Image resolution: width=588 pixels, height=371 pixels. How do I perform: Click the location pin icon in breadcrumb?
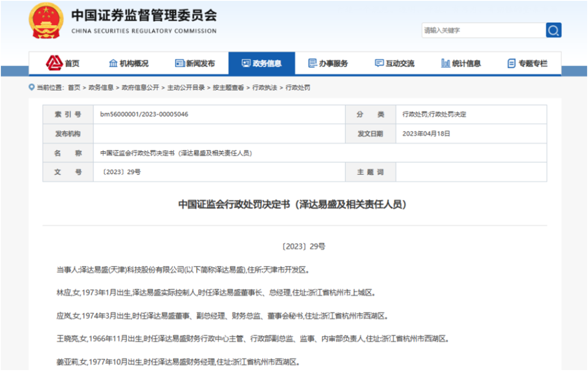click(x=32, y=87)
